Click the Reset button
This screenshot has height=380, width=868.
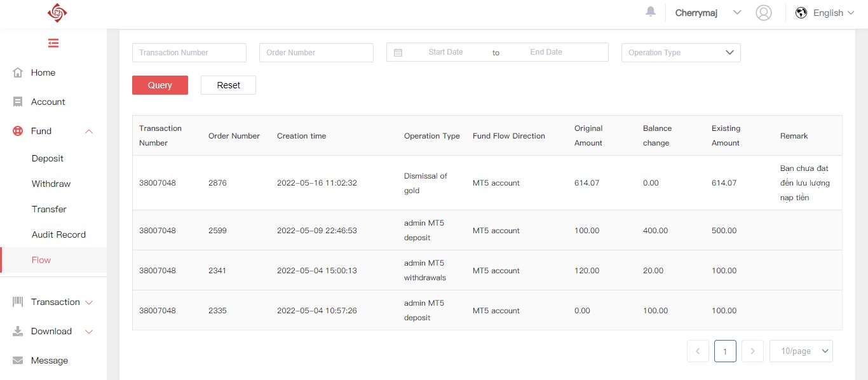pos(229,85)
